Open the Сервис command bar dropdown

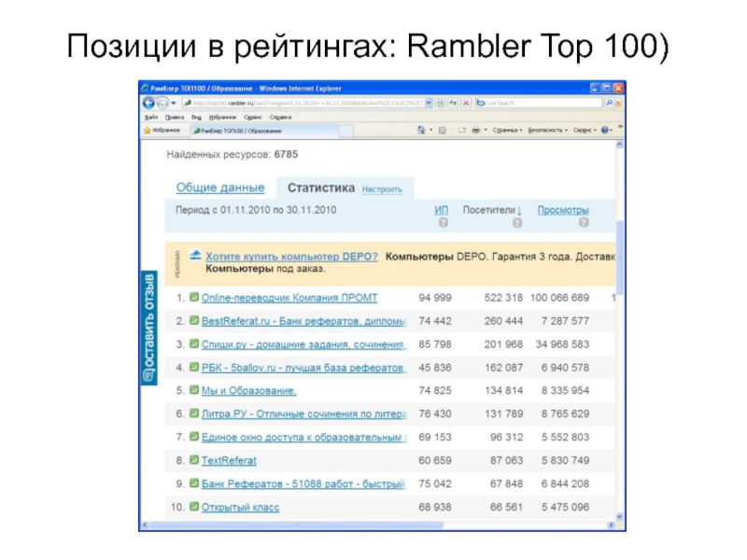click(x=585, y=130)
